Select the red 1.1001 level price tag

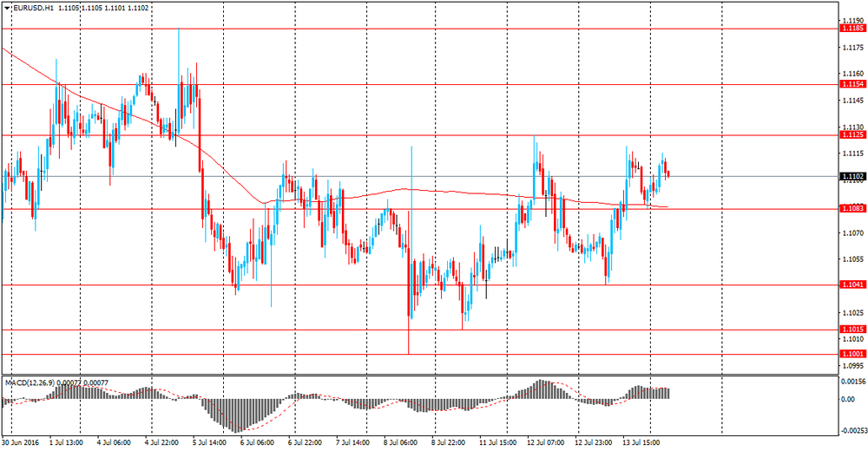pos(853,354)
